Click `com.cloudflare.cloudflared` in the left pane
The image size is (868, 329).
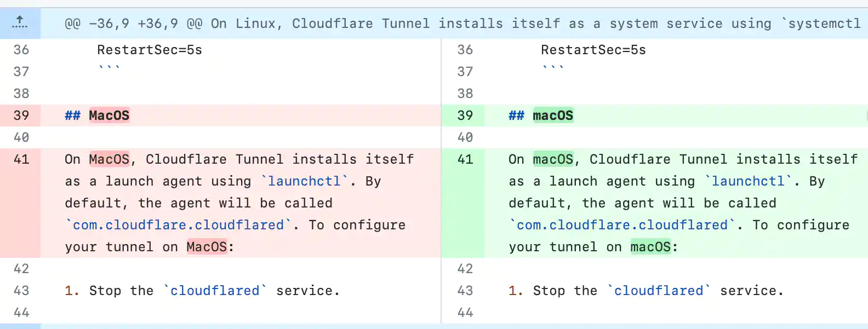click(178, 225)
